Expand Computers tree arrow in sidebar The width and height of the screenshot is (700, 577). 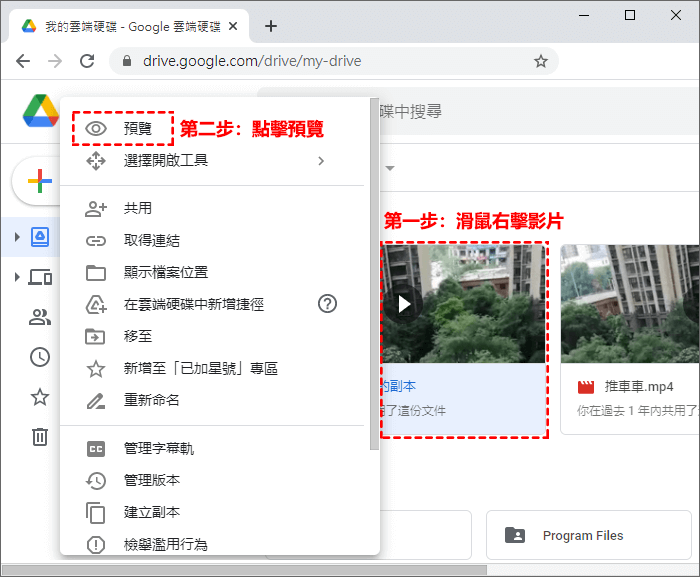(x=17, y=277)
